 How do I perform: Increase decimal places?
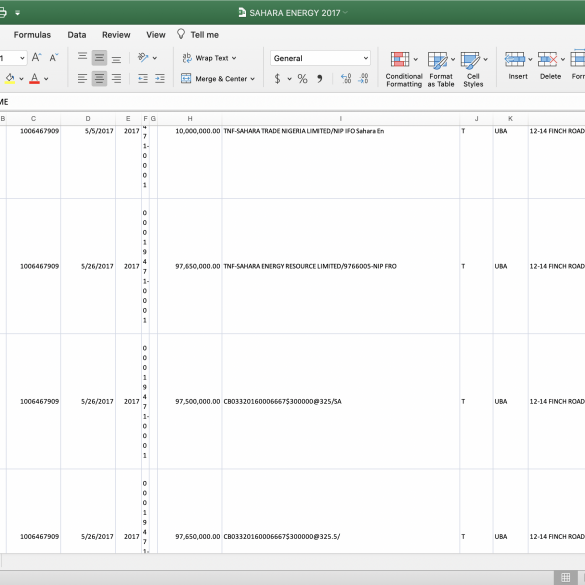[x=346, y=78]
